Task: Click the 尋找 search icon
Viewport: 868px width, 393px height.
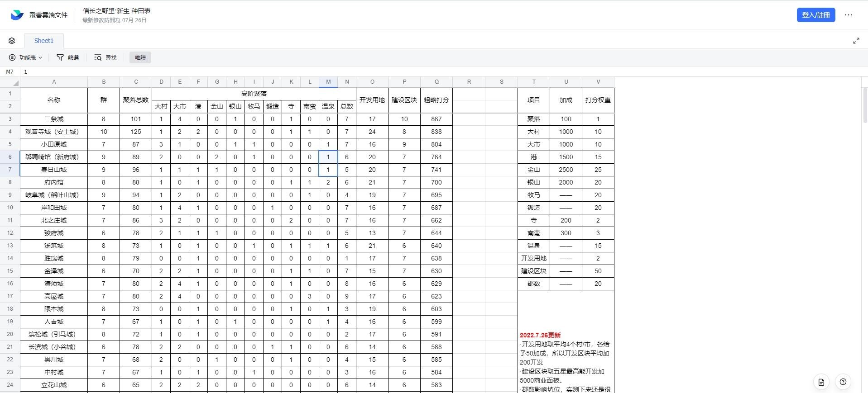Action: click(x=98, y=57)
